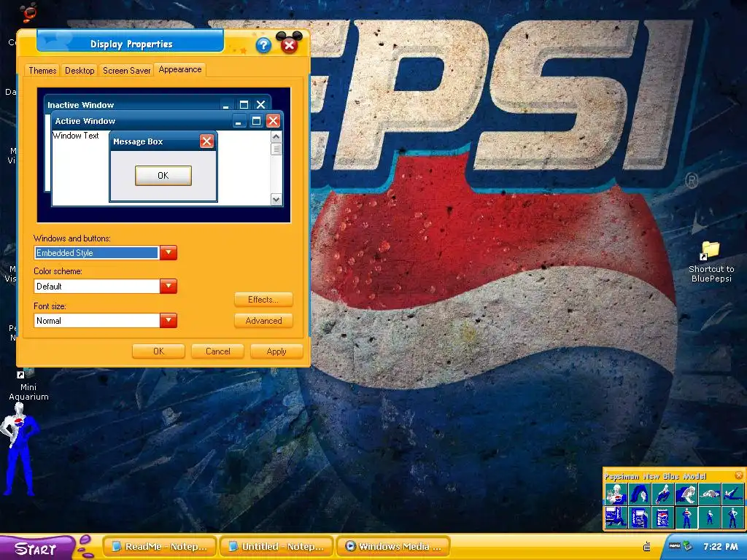This screenshot has width=747, height=560.
Task: Select the Pepsiman lying flat pose
Action: [x=709, y=494]
